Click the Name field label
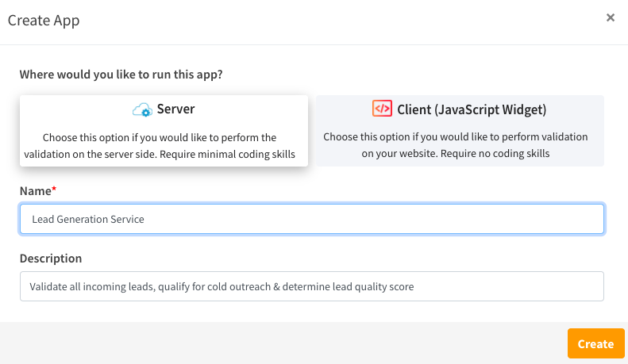 [36, 191]
